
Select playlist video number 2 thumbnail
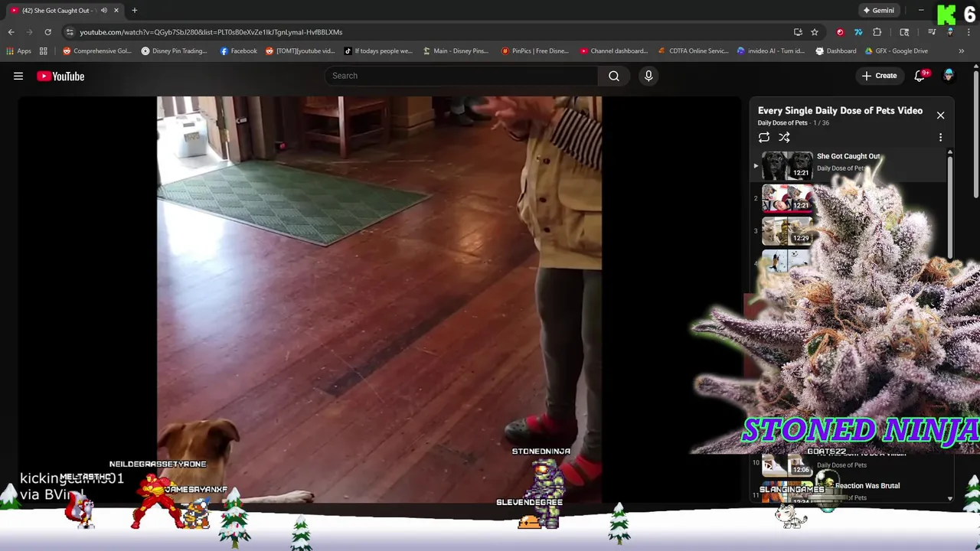tap(787, 199)
